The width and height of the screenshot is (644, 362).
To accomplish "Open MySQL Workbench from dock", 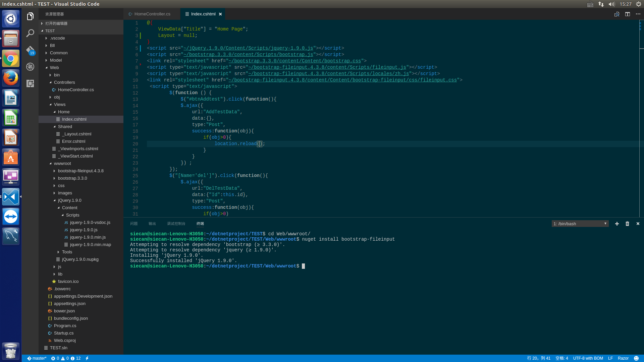I will pyautogui.click(x=11, y=236).
